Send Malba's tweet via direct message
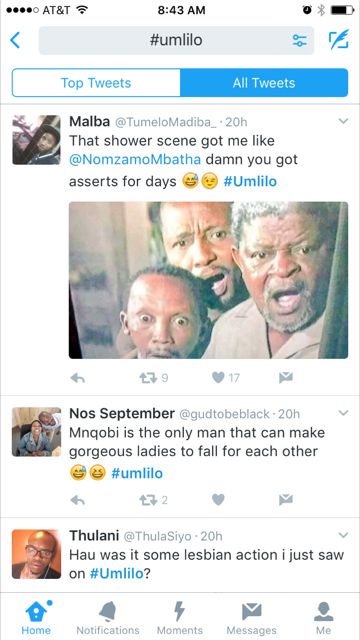360x640 pixels. tap(286, 378)
